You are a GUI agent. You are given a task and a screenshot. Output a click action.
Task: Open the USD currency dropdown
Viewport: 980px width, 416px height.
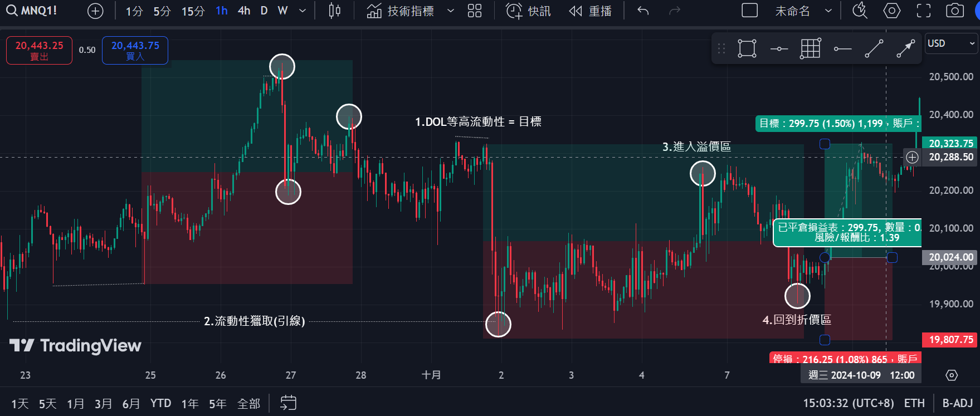pos(950,43)
